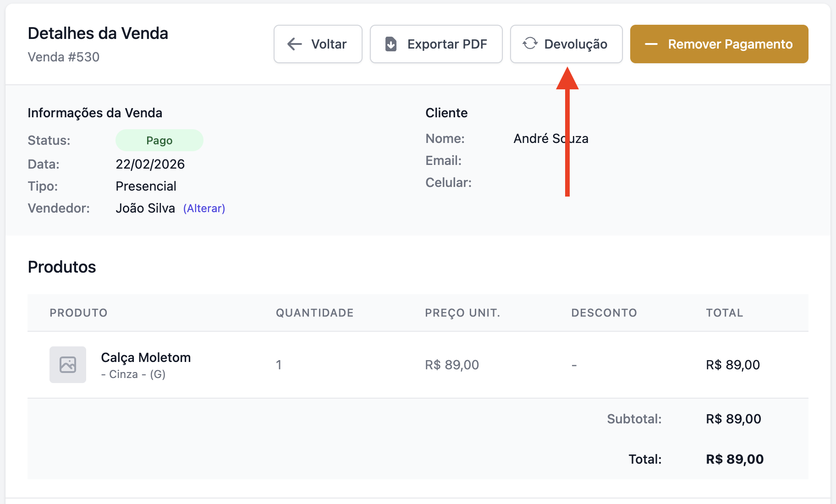The width and height of the screenshot is (836, 504).
Task: Click the Devolução circular arrows icon
Action: (x=530, y=44)
